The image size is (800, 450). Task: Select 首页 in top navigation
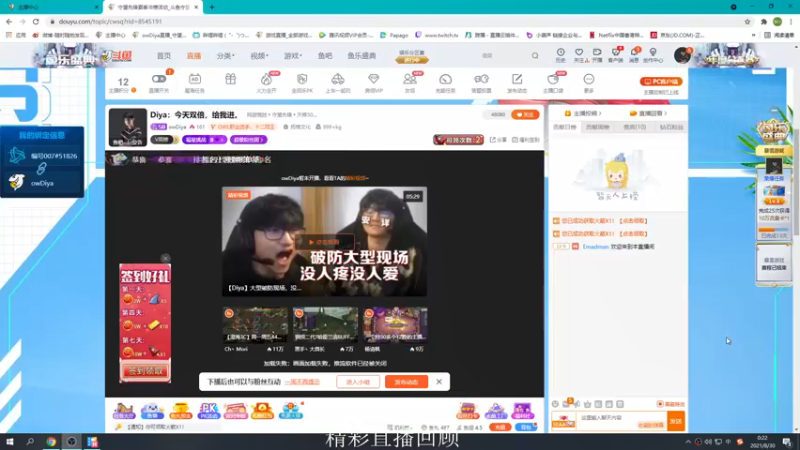coord(164,56)
